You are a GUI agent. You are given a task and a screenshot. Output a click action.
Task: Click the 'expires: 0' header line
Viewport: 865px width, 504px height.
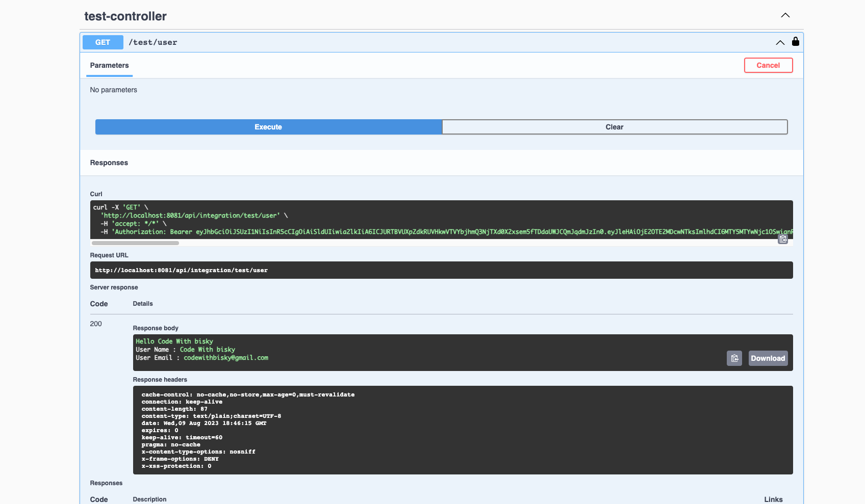point(160,430)
